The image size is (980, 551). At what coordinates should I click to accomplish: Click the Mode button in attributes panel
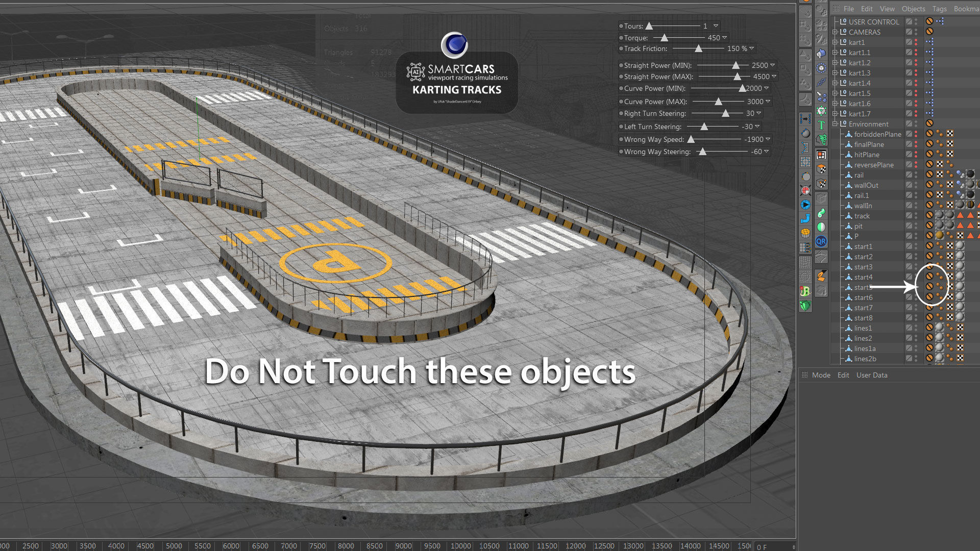point(821,375)
